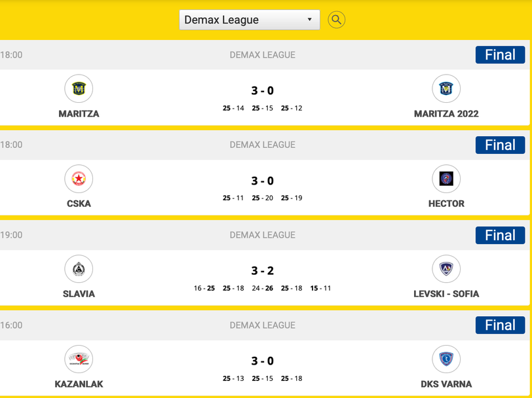Click the 3 - 2 Slavia match score
Image resolution: width=532 pixels, height=398 pixels.
(262, 271)
